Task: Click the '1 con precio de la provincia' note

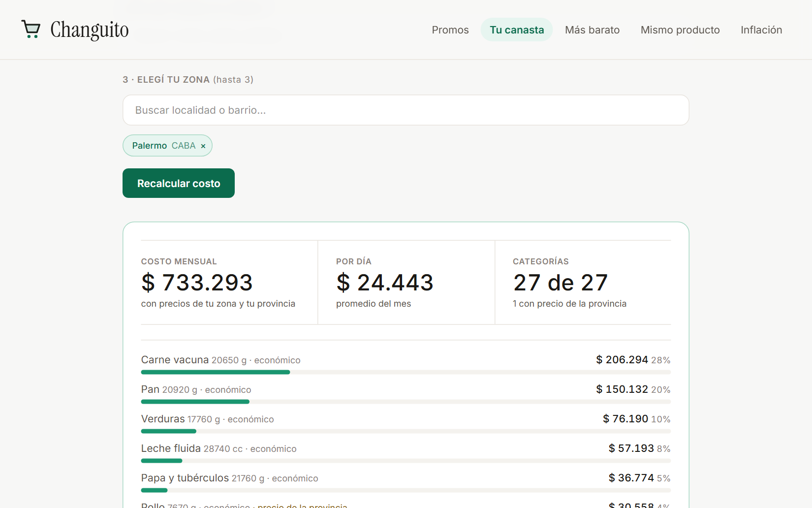Action: 569,304
